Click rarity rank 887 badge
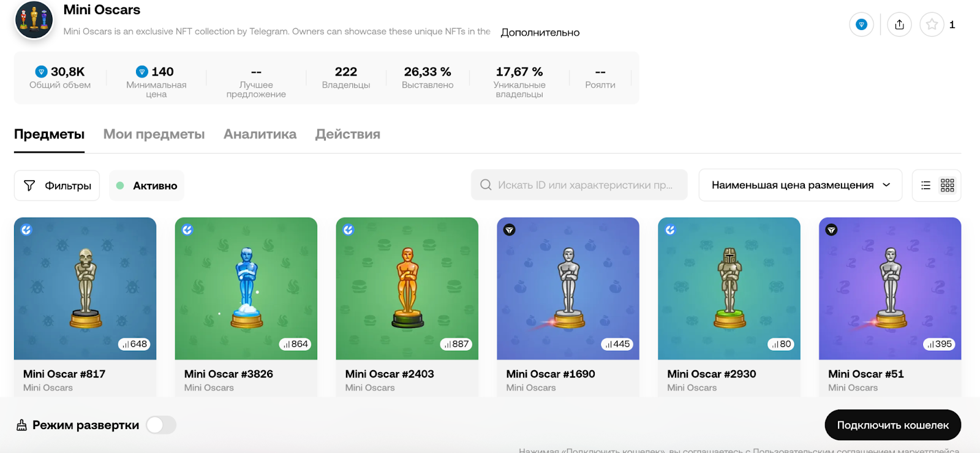Image resolution: width=980 pixels, height=453 pixels. pos(456,344)
